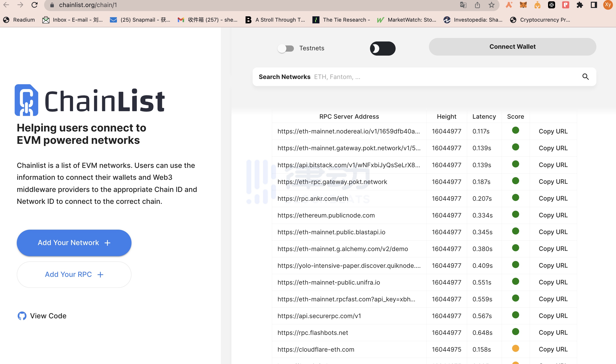
Task: Open the MetaMask fox extension
Action: [523, 5]
